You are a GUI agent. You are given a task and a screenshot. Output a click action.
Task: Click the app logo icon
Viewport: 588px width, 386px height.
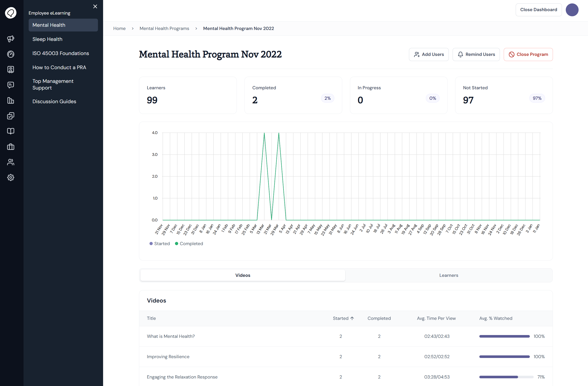pyautogui.click(x=11, y=13)
